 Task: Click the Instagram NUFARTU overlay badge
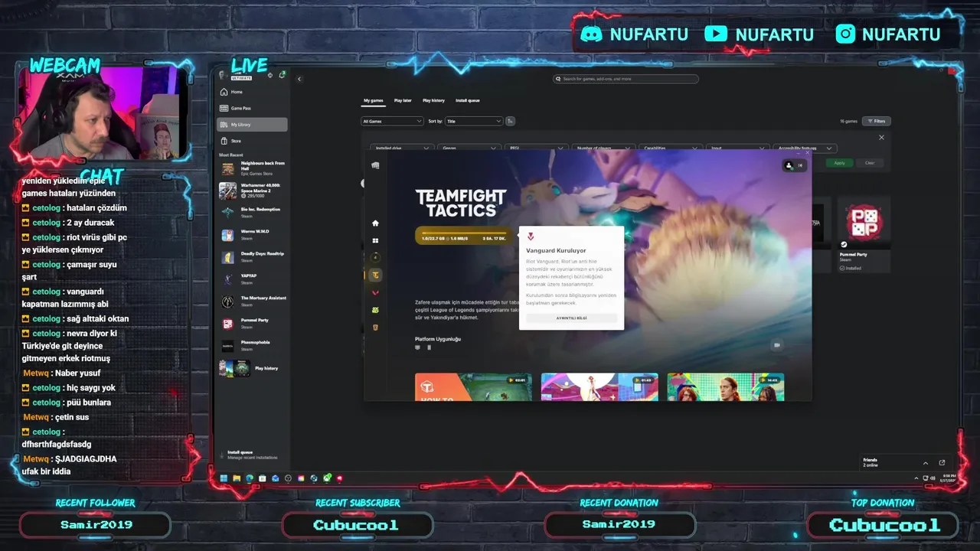pos(887,34)
